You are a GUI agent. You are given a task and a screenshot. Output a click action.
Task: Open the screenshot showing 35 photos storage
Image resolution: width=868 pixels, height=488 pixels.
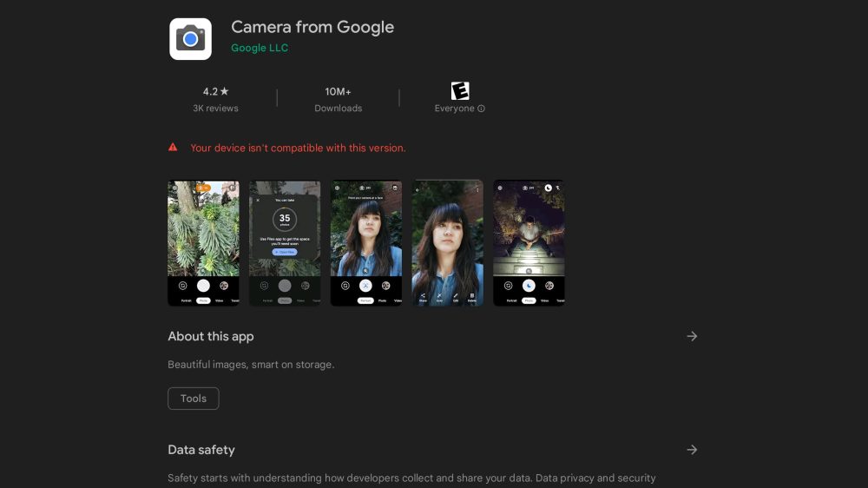[285, 243]
